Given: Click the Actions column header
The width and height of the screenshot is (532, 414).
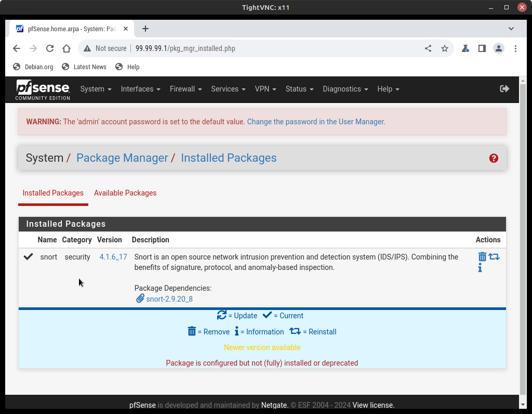Looking at the screenshot, I should [488, 240].
